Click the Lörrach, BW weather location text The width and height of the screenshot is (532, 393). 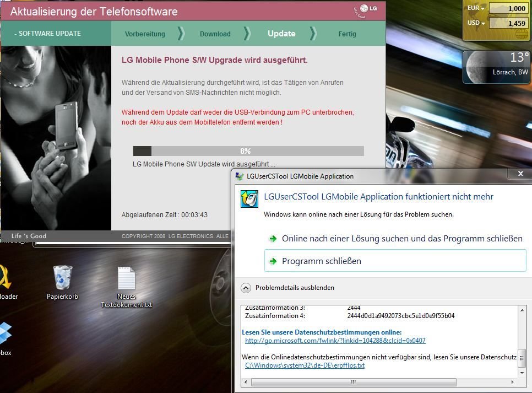[511, 72]
